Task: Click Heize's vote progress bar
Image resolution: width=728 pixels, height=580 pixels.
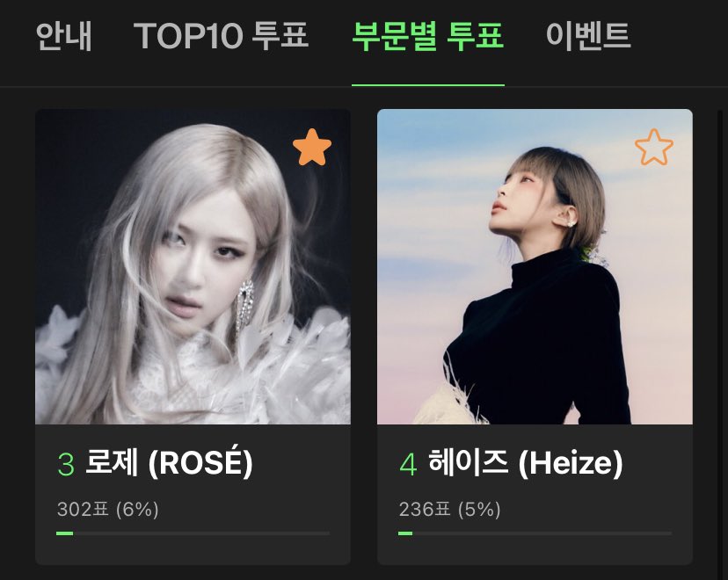Action: click(535, 533)
